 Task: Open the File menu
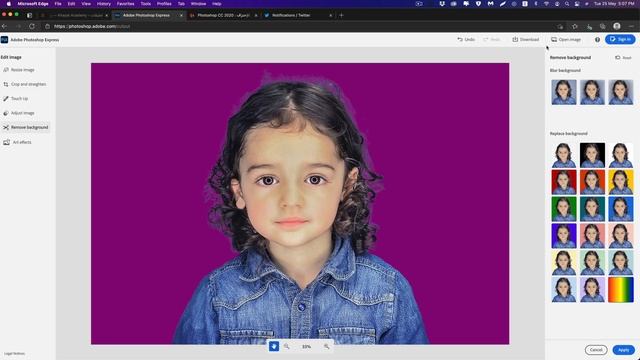click(58, 4)
